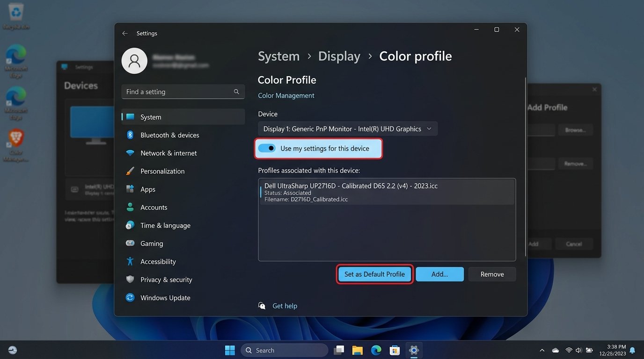Click the Apps grid icon in sidebar
Image resolution: width=644 pixels, height=359 pixels.
click(130, 189)
